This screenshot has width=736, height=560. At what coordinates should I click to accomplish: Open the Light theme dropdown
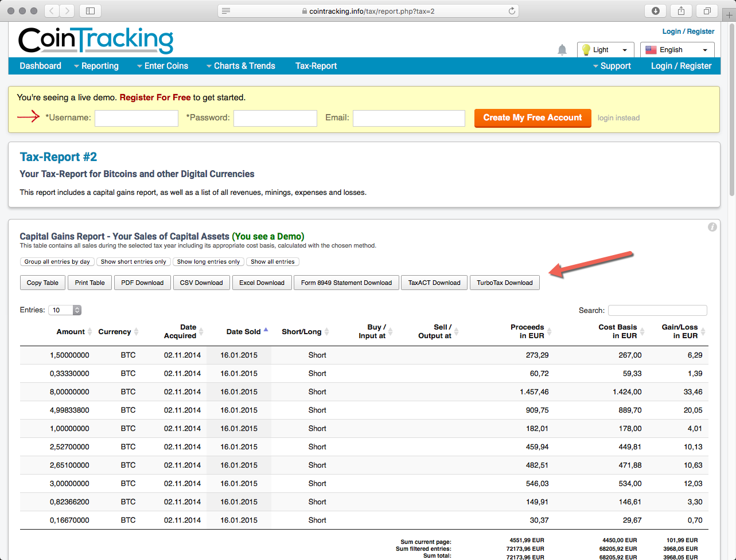click(606, 50)
